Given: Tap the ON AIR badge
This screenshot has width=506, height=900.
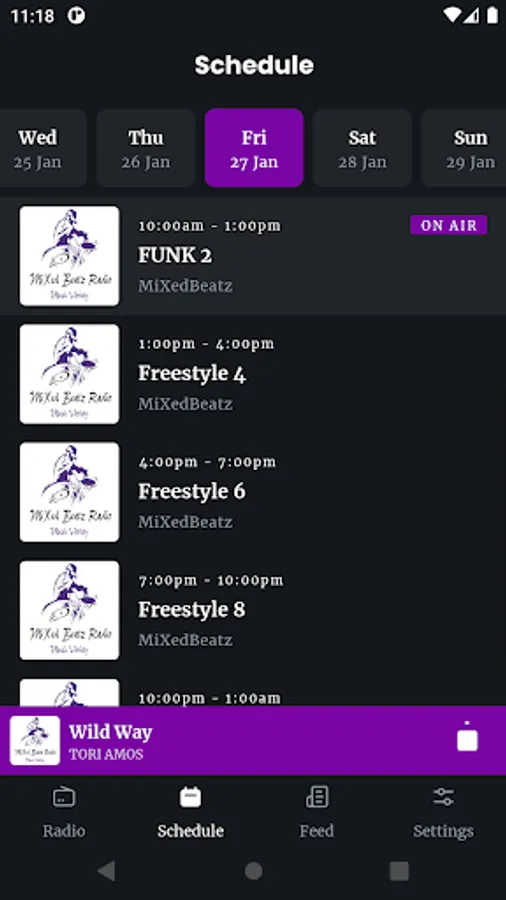Looking at the screenshot, I should coord(449,225).
